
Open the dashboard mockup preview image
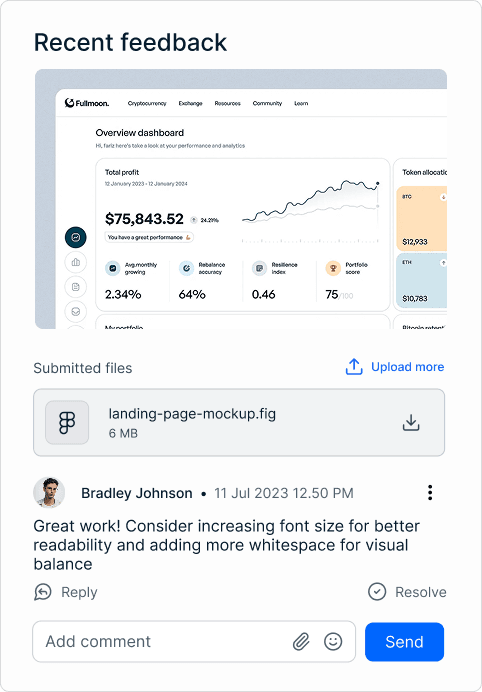tap(241, 199)
